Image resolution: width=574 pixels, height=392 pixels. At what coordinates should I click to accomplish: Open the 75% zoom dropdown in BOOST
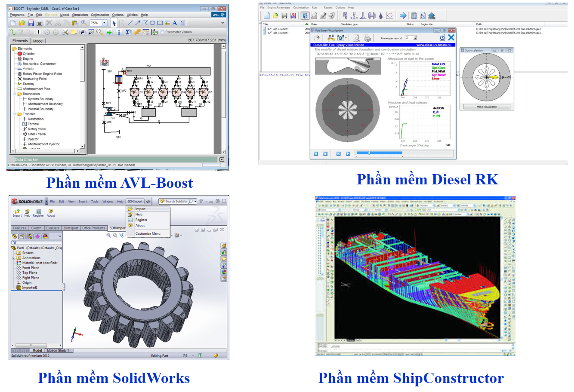pos(105,23)
